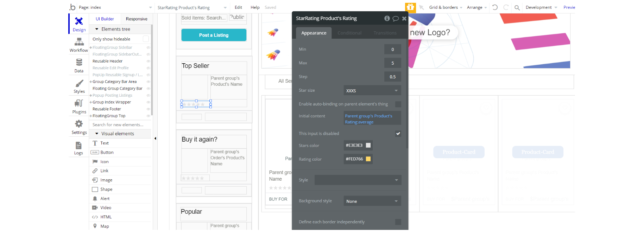Click the Rating color yellow swatch

click(x=368, y=159)
